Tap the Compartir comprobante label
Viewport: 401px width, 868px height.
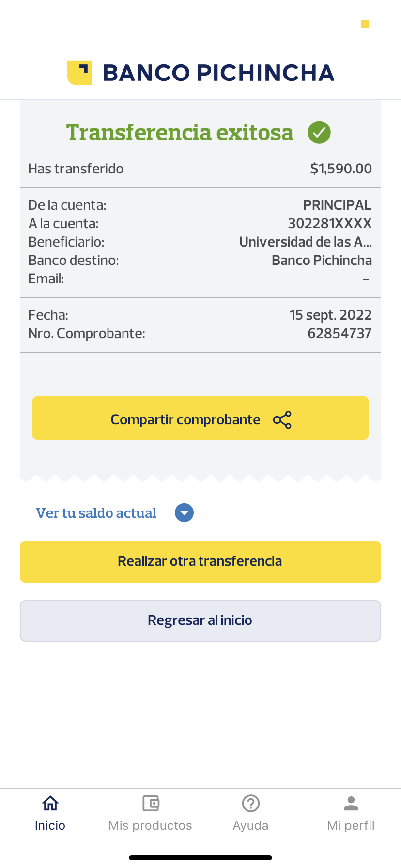pyautogui.click(x=185, y=419)
